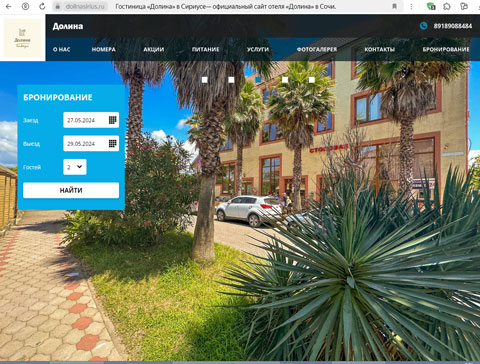Click the extension icon right of the hexagon
Viewport: 480px width, 364px height.
464,6
